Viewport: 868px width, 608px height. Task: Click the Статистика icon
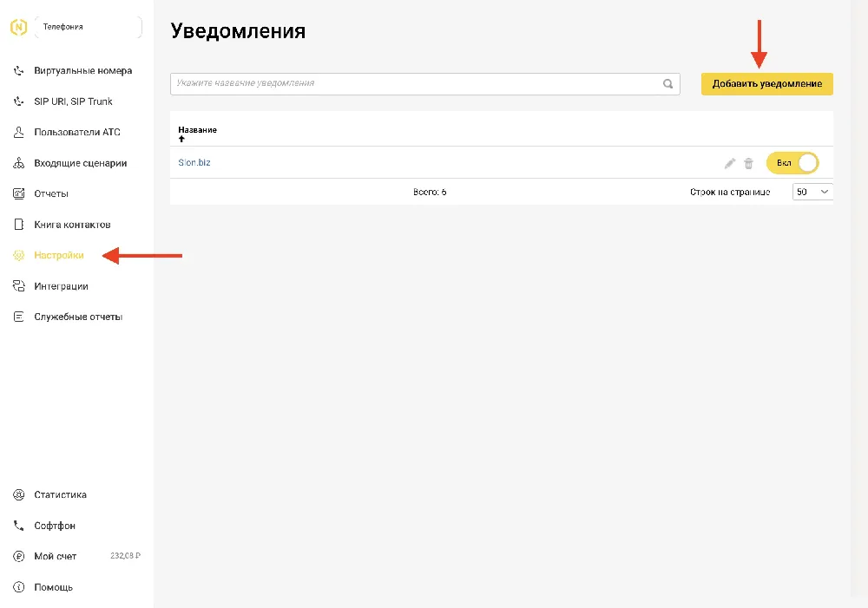[x=19, y=494]
